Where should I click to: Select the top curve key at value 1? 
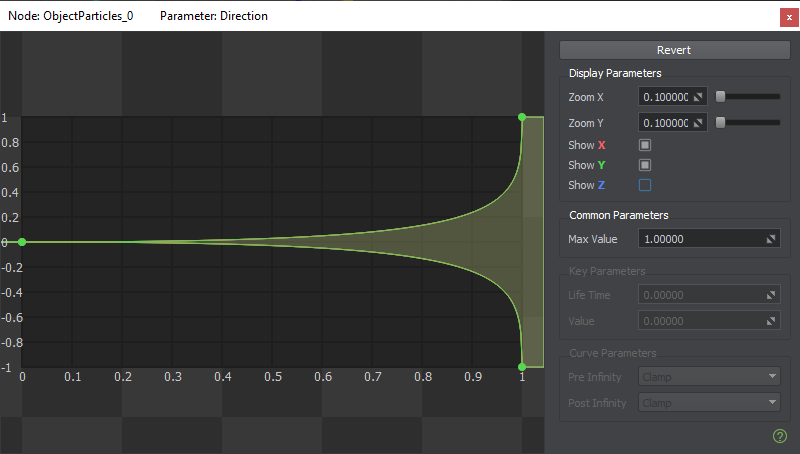click(522, 117)
